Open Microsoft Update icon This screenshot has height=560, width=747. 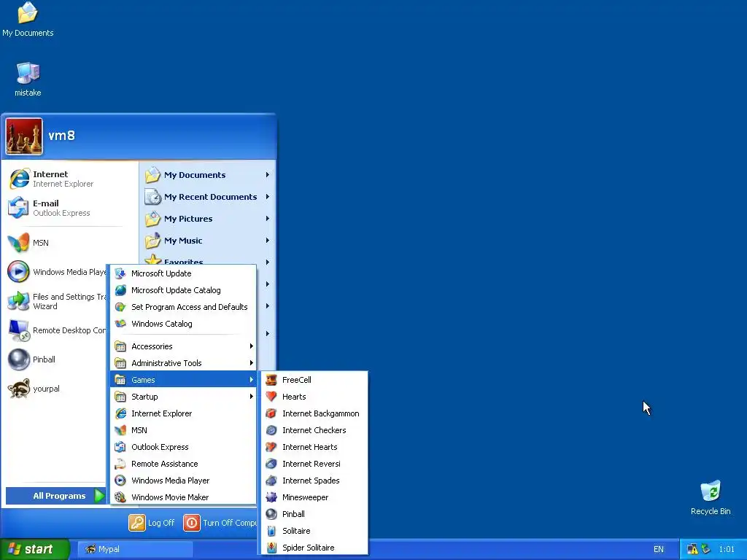click(120, 273)
